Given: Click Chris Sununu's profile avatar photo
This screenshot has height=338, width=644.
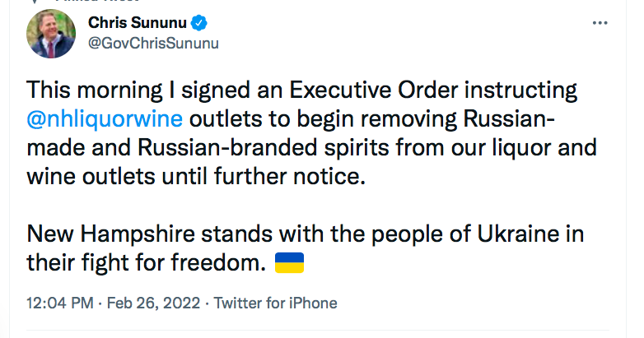Looking at the screenshot, I should tap(51, 33).
